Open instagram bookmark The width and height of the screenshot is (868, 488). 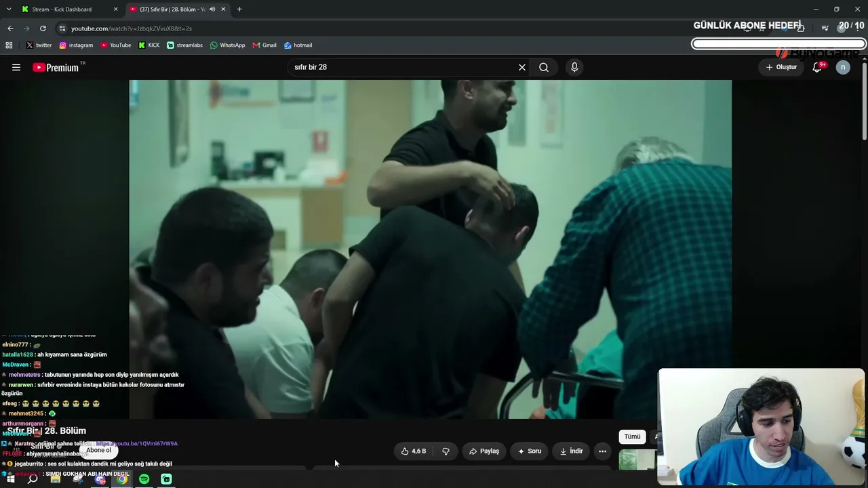(76, 45)
